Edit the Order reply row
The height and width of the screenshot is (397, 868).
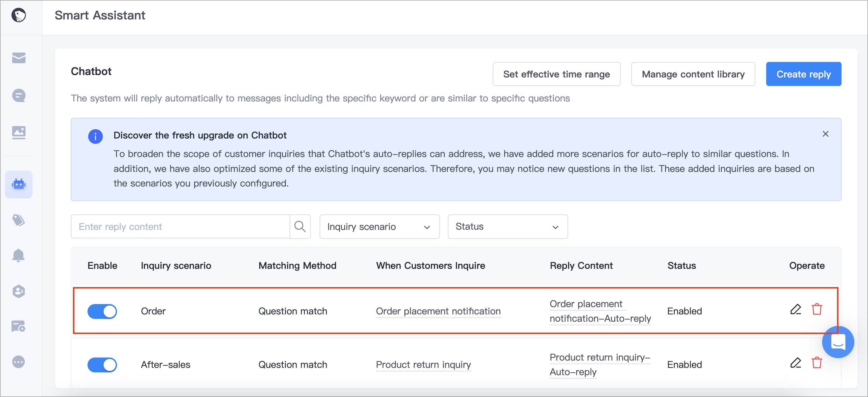coord(796,309)
